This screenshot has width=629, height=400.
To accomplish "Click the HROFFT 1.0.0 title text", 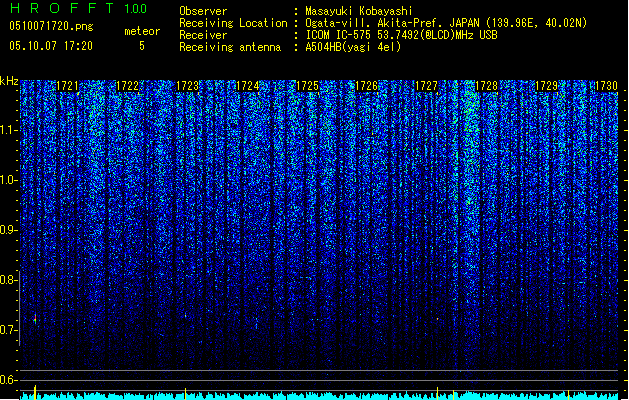I will (78, 8).
